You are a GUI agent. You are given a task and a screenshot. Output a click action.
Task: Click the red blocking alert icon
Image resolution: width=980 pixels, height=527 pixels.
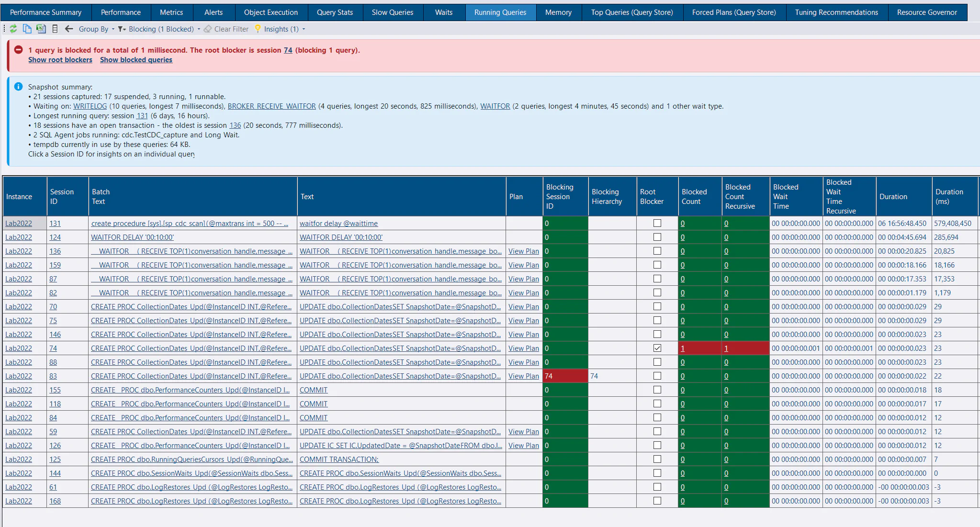[18, 50]
